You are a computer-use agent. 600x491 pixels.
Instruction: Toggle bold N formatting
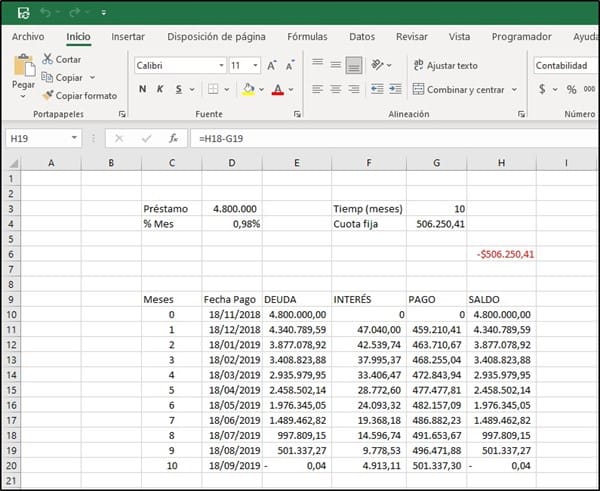[143, 90]
